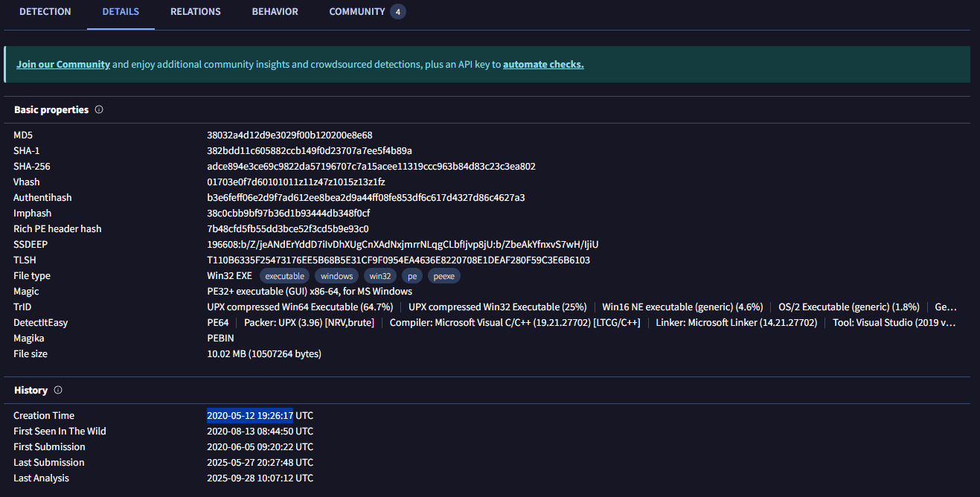Image resolution: width=980 pixels, height=497 pixels.
Task: Select the MD5 hash value 38032a4d12d9e3029f00b120200e8e68
Action: tap(289, 135)
